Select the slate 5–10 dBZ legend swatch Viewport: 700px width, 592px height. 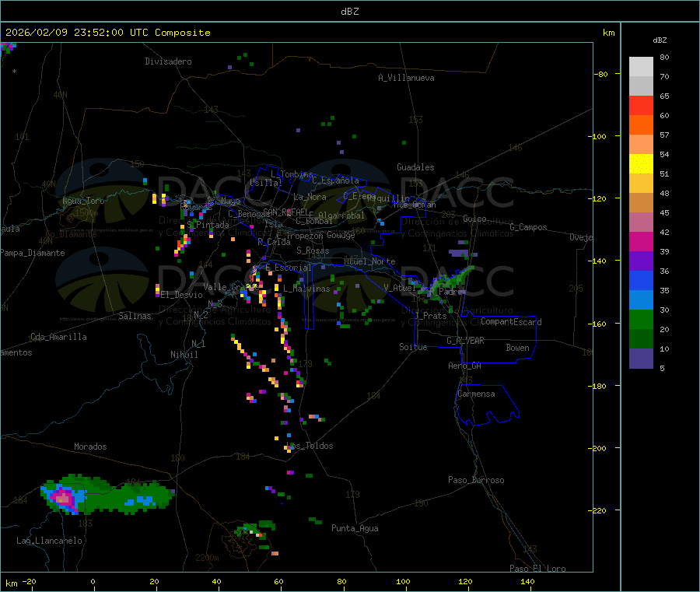[641, 359]
